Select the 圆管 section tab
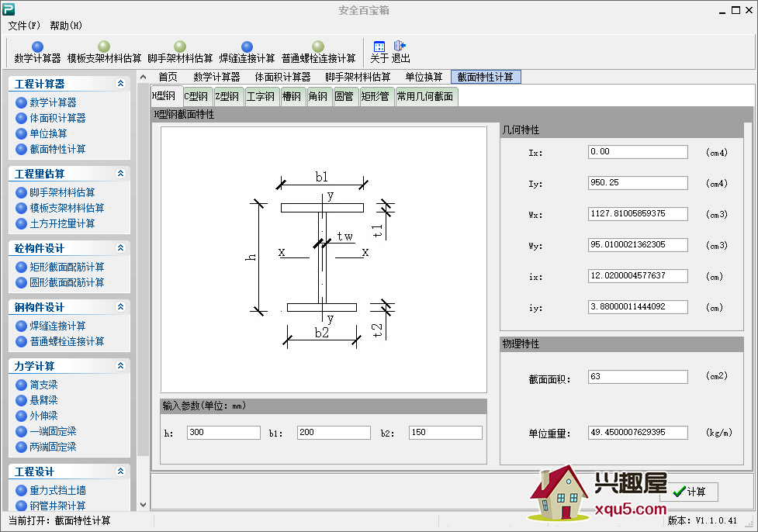The width and height of the screenshot is (758, 532). click(344, 97)
